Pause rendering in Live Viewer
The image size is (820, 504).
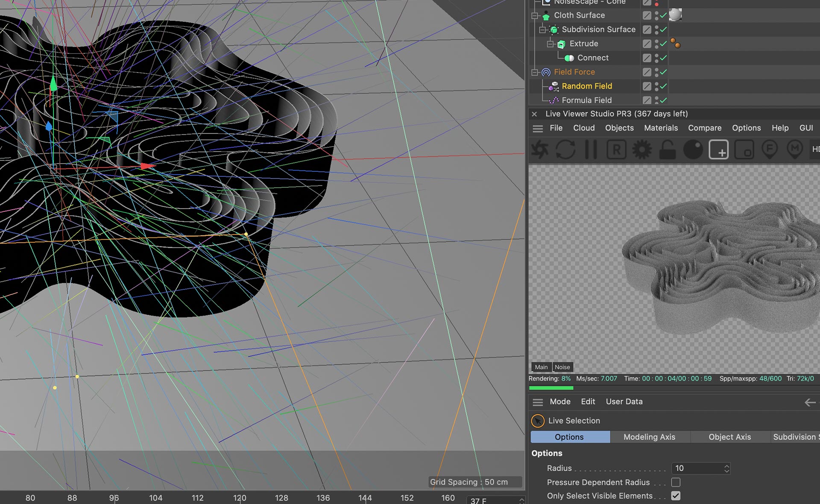point(591,150)
